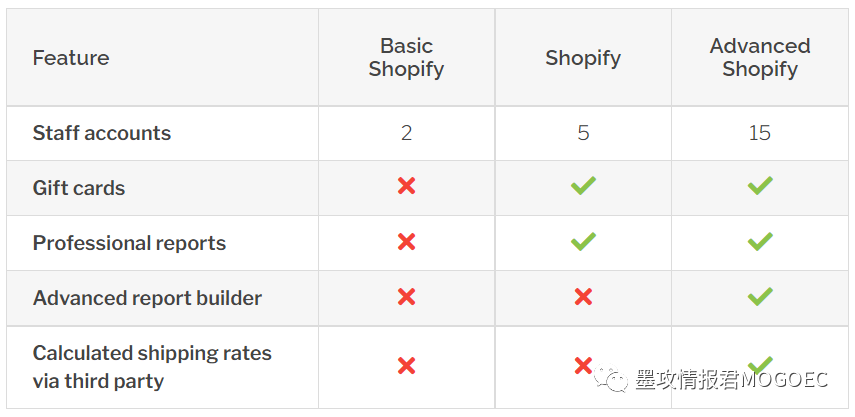This screenshot has height=417, width=855.
Task: Click the green check for Professional reports under Advanced Shopify
Action: click(x=760, y=241)
